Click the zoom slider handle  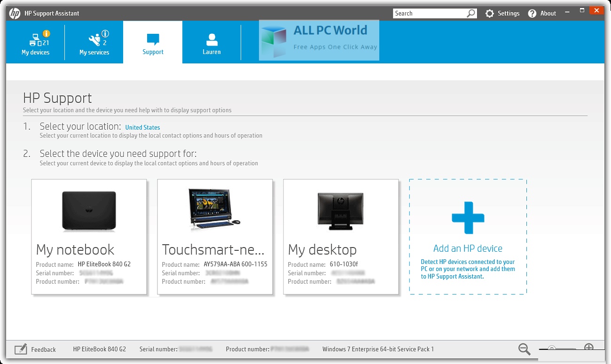(552, 349)
